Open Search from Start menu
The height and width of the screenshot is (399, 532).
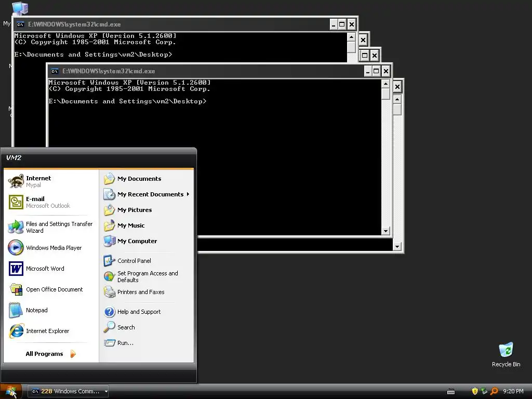click(147, 327)
